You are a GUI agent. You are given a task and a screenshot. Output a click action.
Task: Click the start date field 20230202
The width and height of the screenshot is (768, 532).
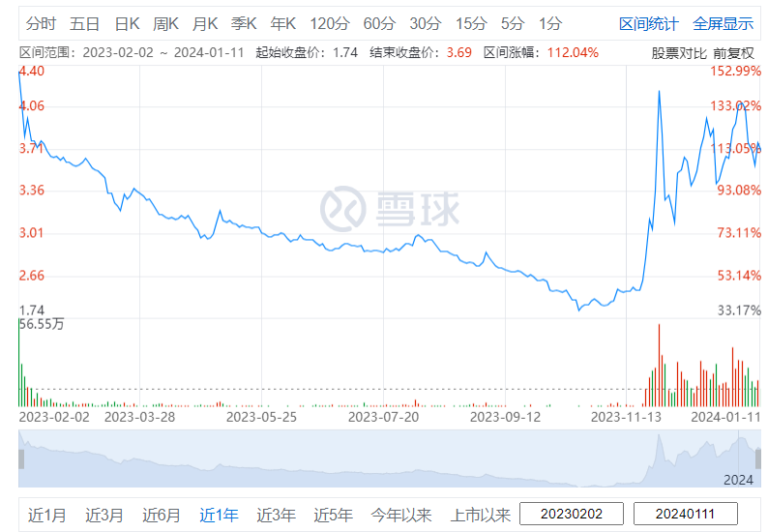coord(572,515)
